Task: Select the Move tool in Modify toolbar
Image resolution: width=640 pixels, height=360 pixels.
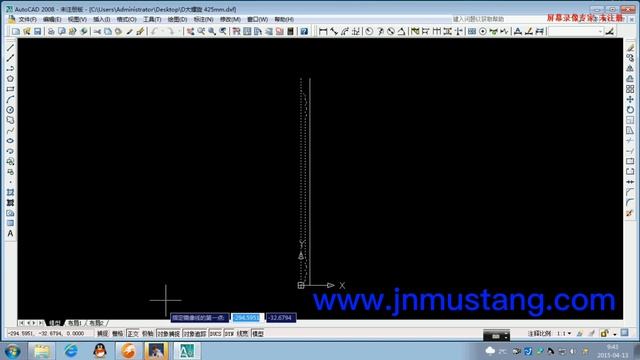Action: coord(630,100)
